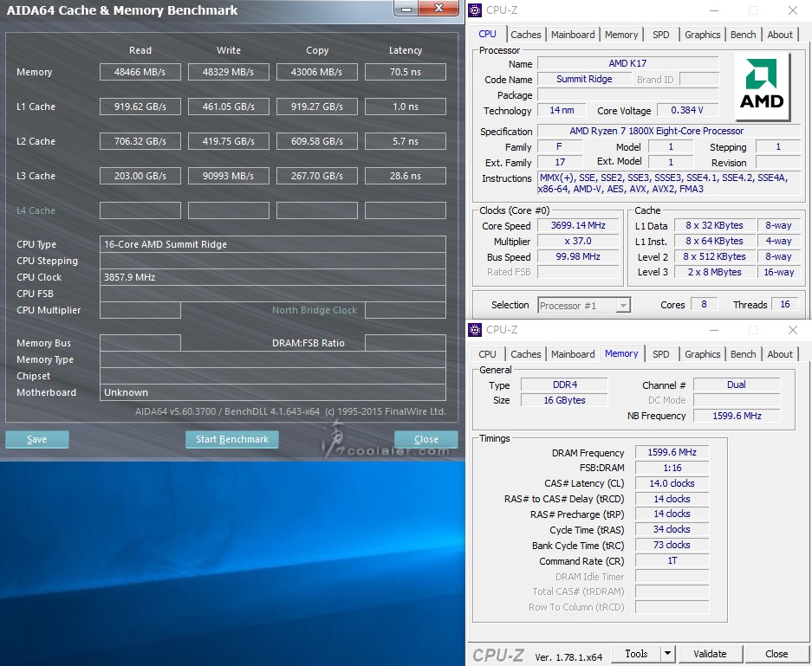Show the About tab in the processor CPU-Z window
This screenshot has width=812, height=666.
click(x=780, y=35)
